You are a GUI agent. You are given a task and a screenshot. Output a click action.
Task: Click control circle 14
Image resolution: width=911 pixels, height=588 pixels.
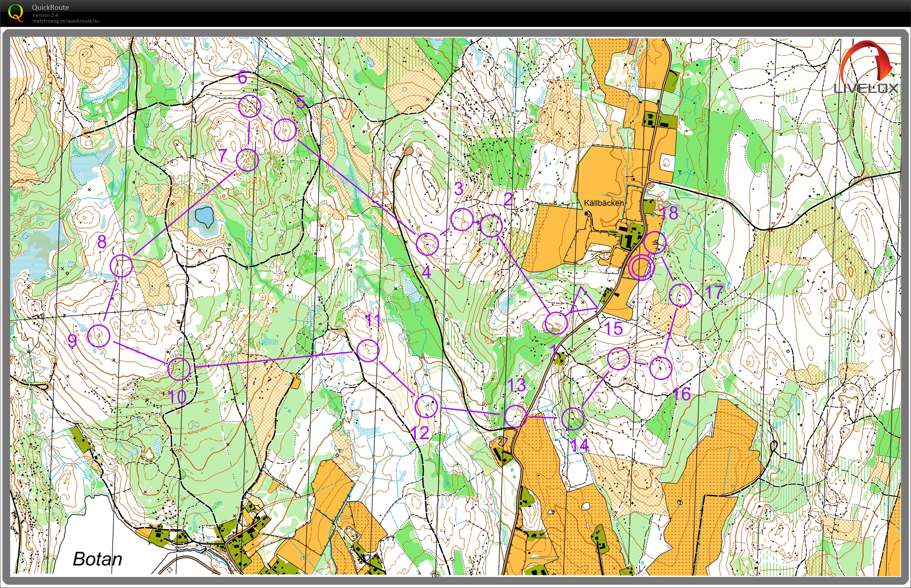(x=572, y=419)
